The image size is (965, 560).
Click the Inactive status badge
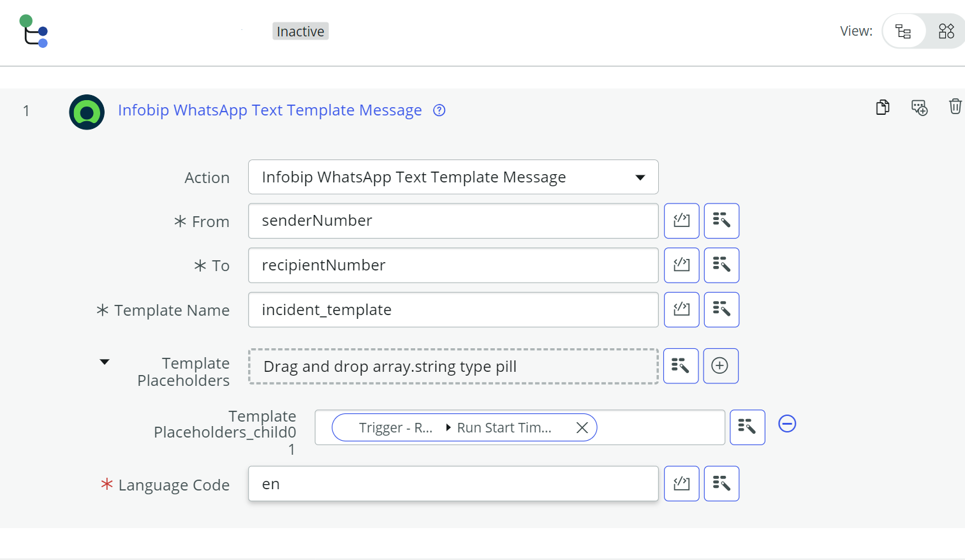(300, 31)
